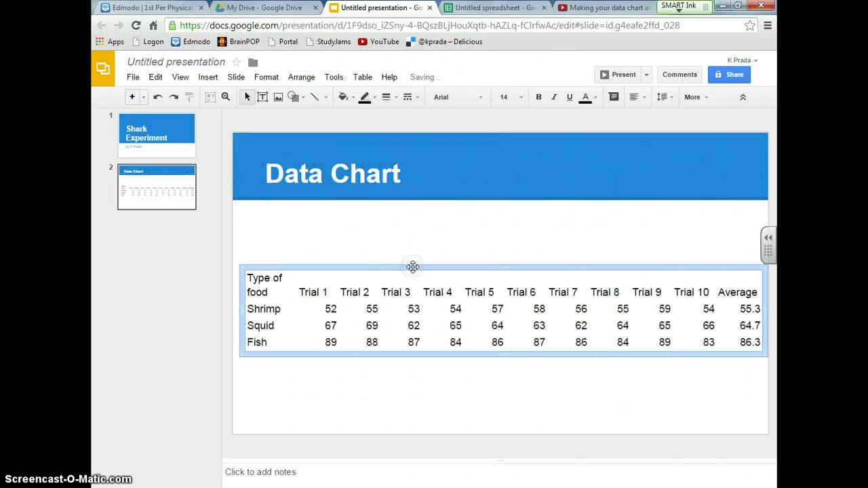Image resolution: width=868 pixels, height=488 pixels.
Task: Bookmark this page with star icon
Action: coord(749,25)
